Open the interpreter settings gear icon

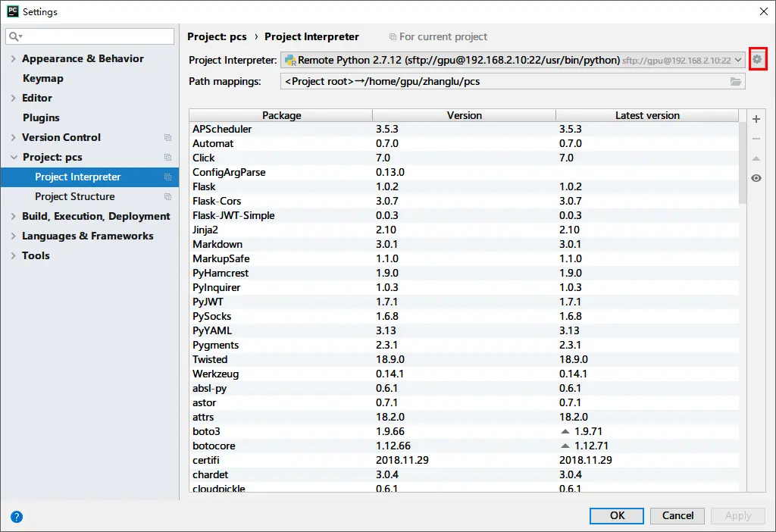pos(757,59)
